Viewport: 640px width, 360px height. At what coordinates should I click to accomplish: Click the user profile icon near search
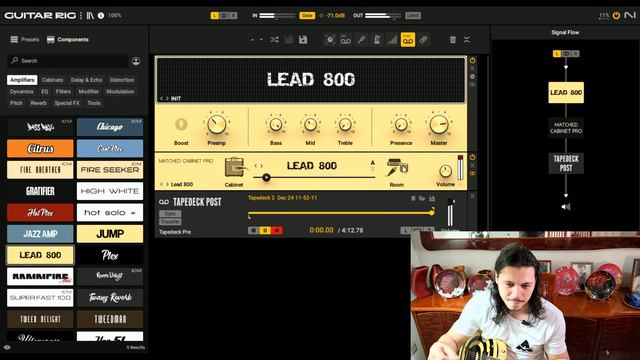tap(136, 61)
